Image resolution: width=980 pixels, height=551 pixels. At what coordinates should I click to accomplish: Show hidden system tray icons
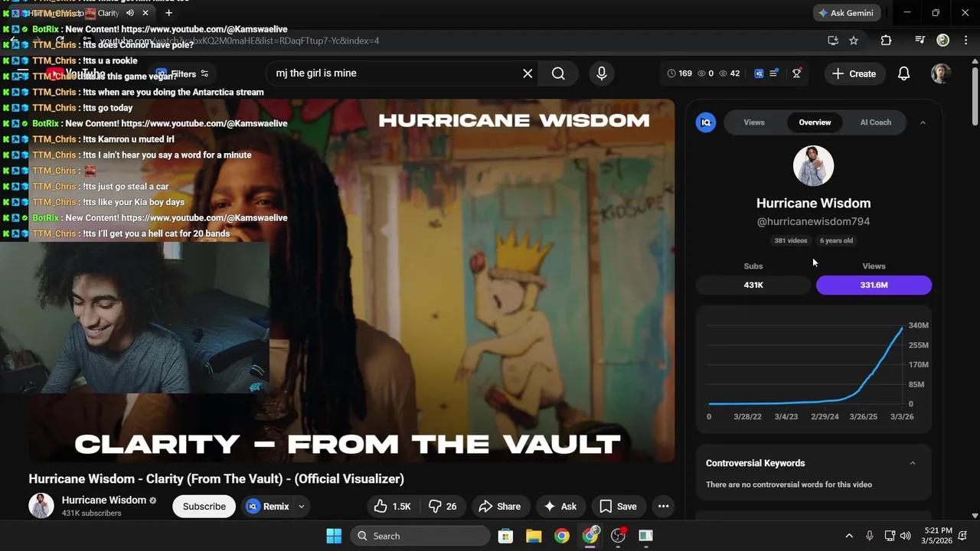point(848,536)
